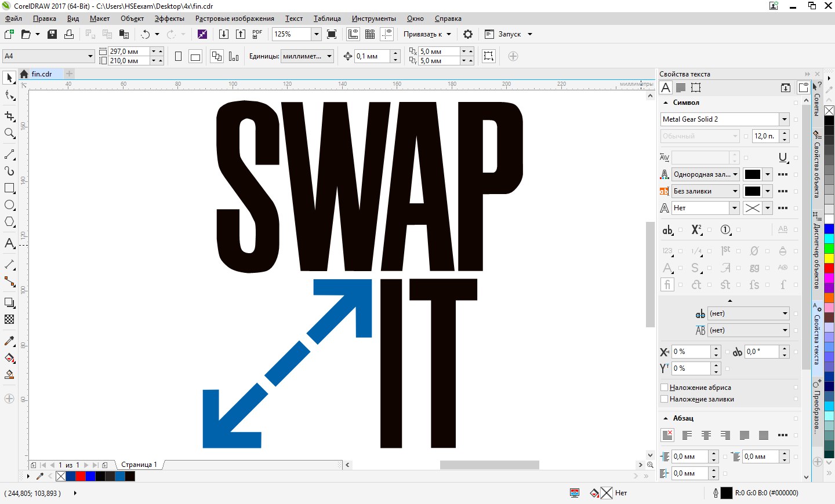
Task: Select the Ellipse tool
Action: point(9,205)
